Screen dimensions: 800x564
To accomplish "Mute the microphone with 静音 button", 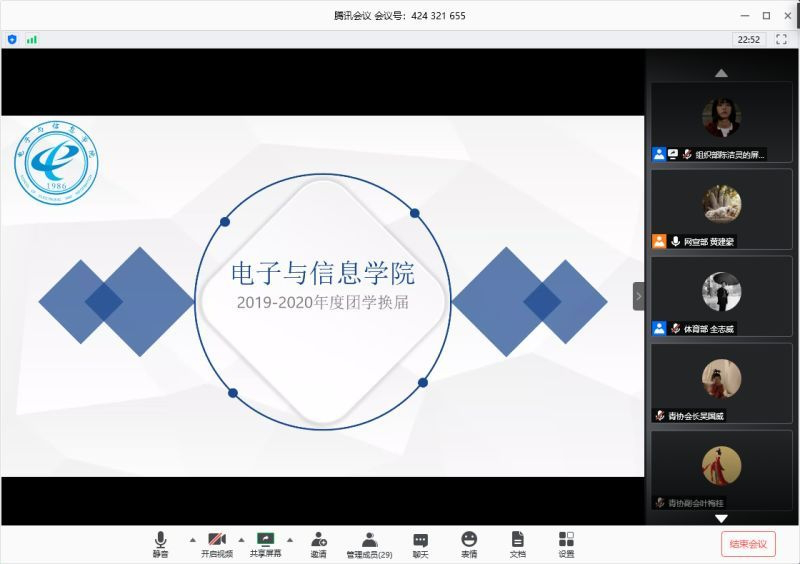I will click(x=160, y=544).
